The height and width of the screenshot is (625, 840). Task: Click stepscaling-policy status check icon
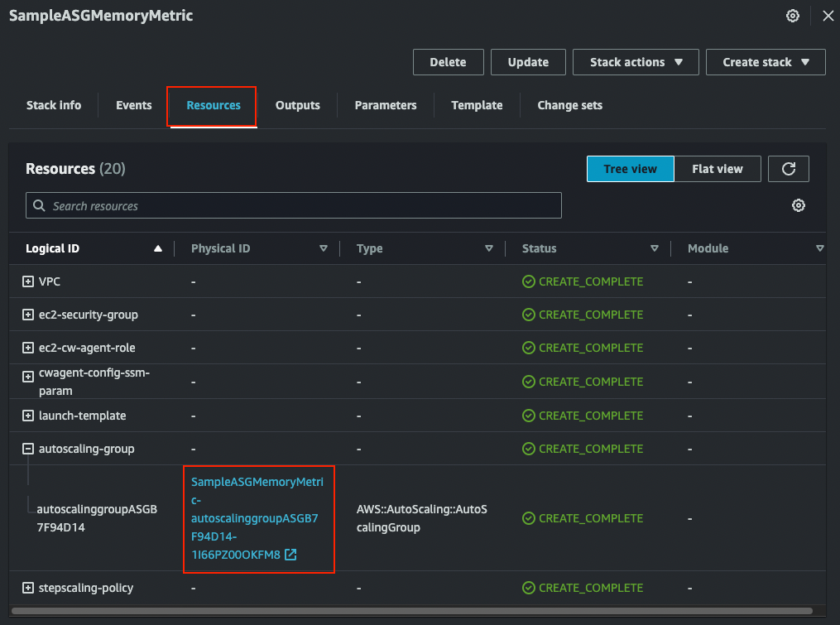pos(528,588)
